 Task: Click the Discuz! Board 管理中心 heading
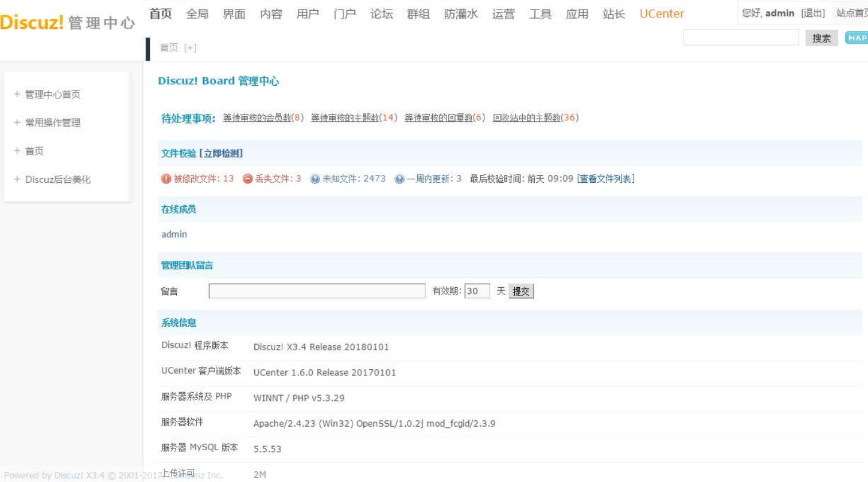[218, 81]
